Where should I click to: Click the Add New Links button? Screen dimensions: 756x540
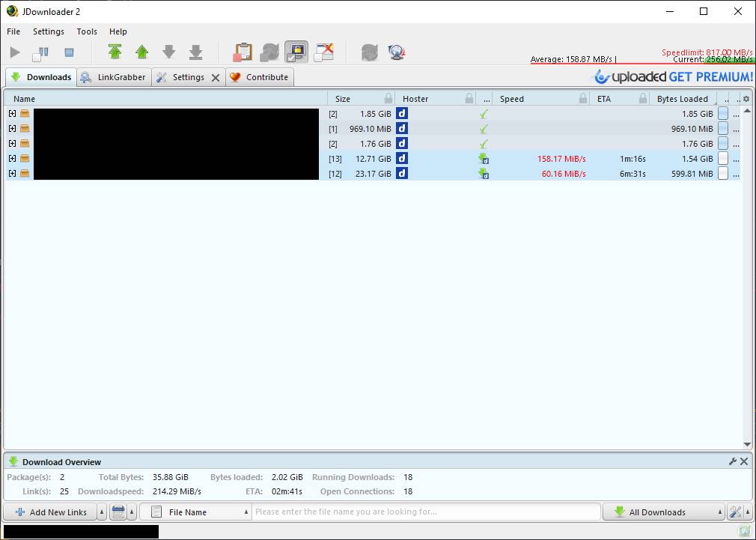(51, 512)
